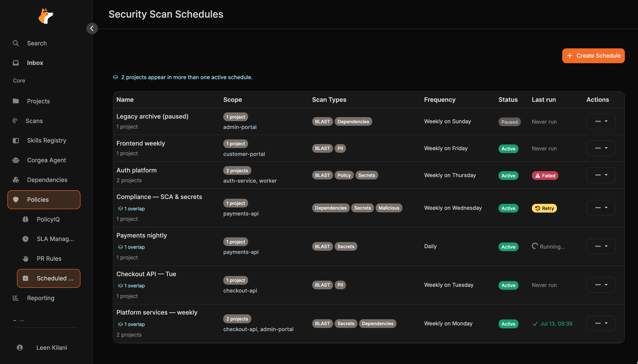Screen dimensions: 638x364
Task: Click the Policy scan type tag
Action: (344, 175)
